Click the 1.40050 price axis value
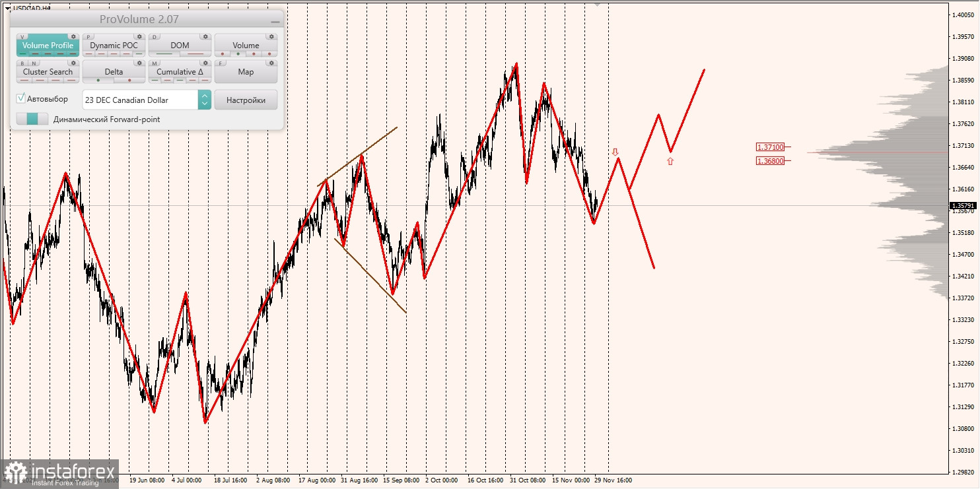 pyautogui.click(x=963, y=15)
